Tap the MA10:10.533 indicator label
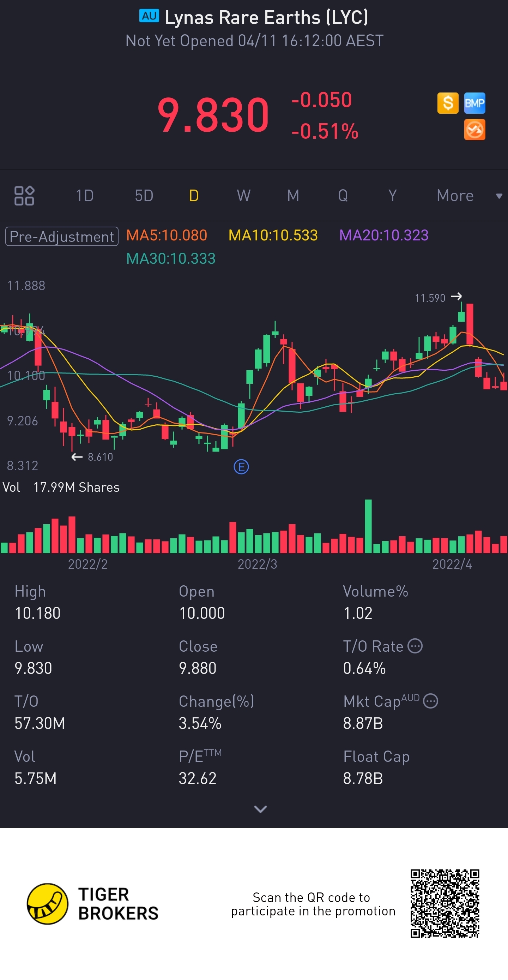The height and width of the screenshot is (980, 508). tap(273, 235)
